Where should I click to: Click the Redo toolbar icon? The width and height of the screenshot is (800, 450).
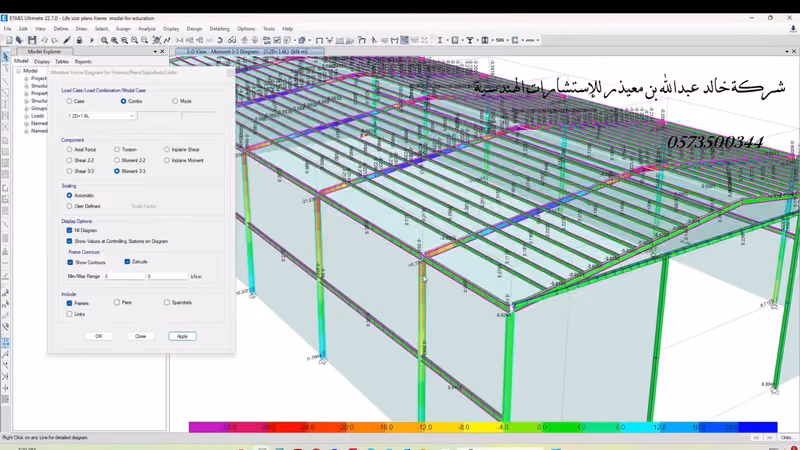pyautogui.click(x=55, y=40)
